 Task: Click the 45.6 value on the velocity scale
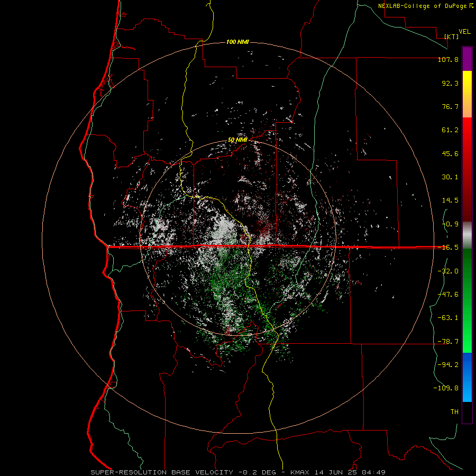tap(450, 153)
